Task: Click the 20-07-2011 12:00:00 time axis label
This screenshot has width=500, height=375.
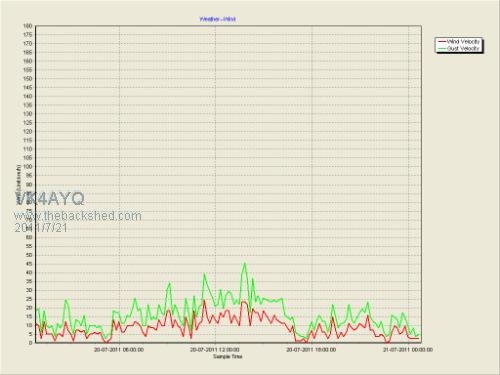Action: (x=215, y=349)
